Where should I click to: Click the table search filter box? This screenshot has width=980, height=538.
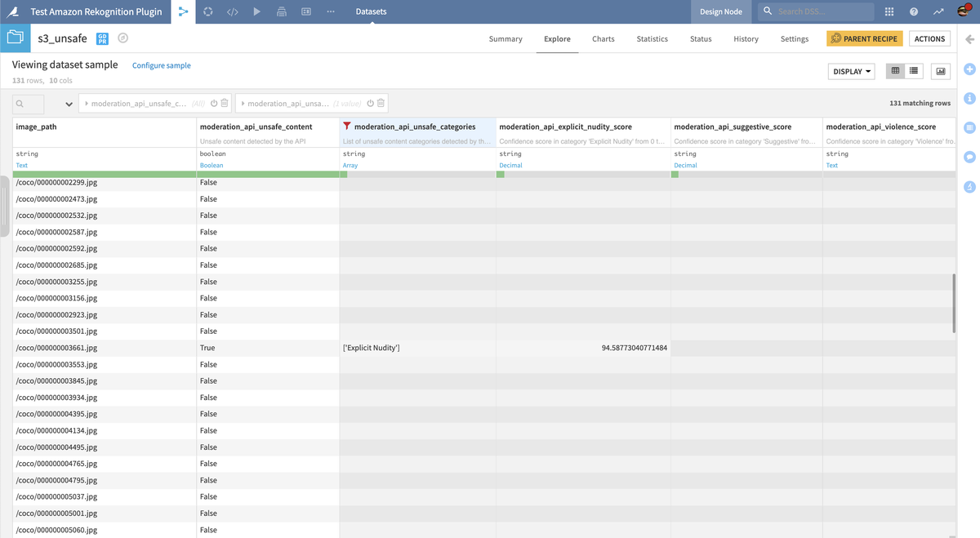pyautogui.click(x=29, y=104)
